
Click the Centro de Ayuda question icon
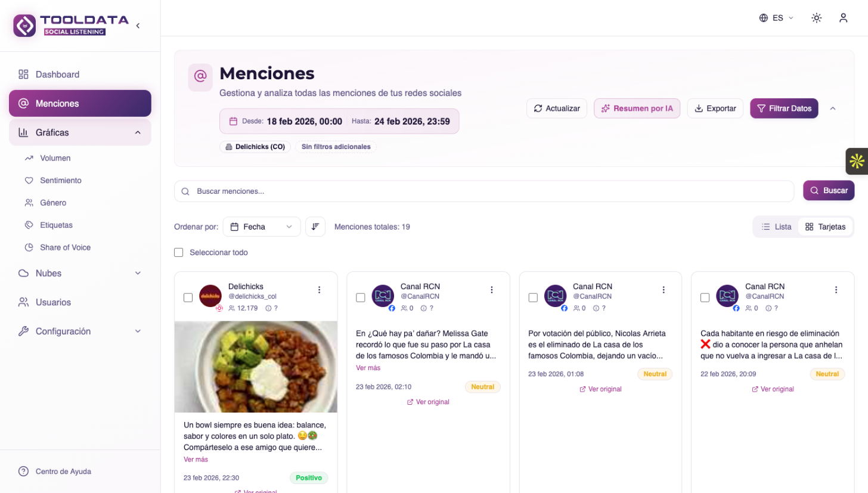23,471
